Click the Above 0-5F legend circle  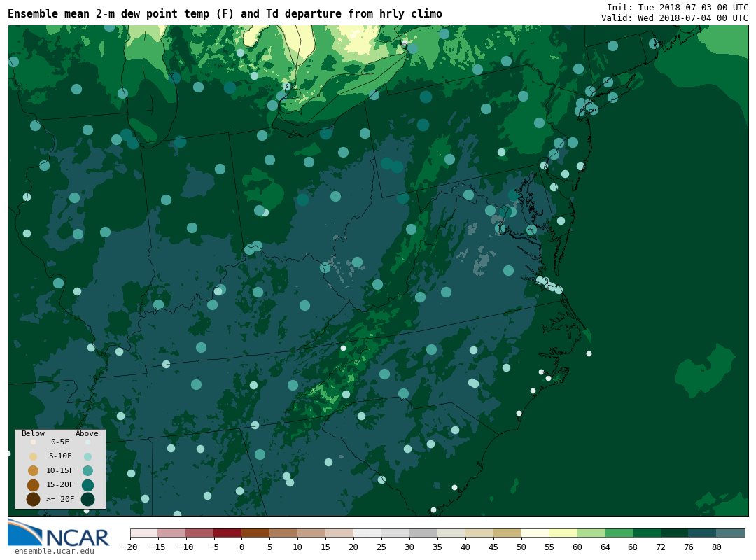click(87, 442)
